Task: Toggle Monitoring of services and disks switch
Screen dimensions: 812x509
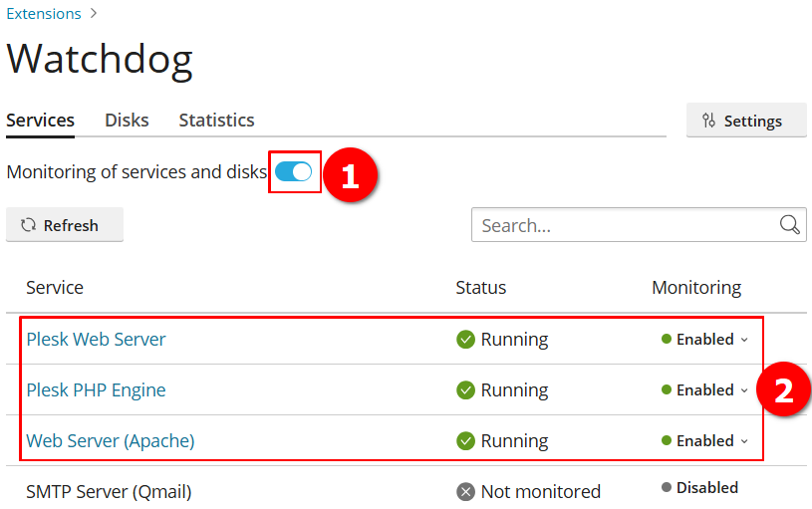Action: (x=294, y=171)
